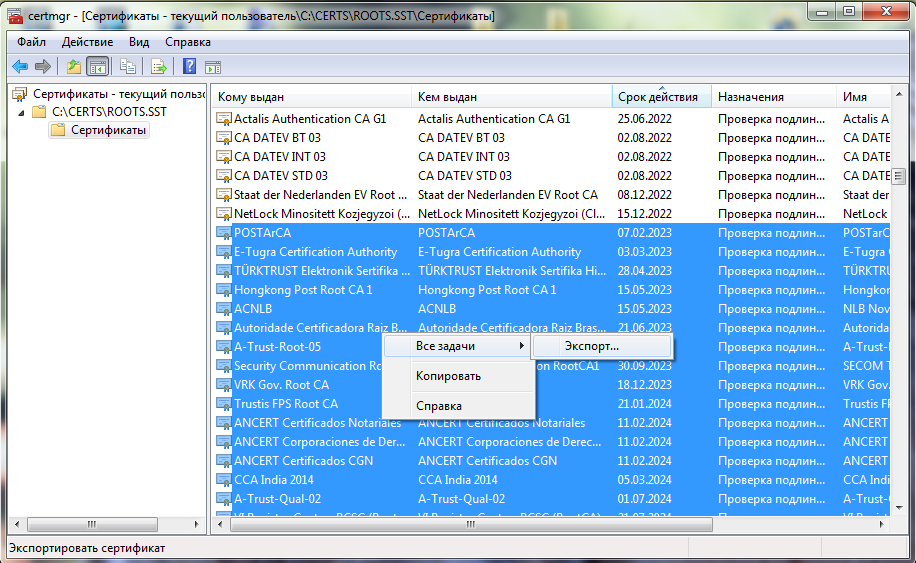Viewport: 916px width, 563px height.
Task: Go back with the blue left arrow
Action: [20, 67]
